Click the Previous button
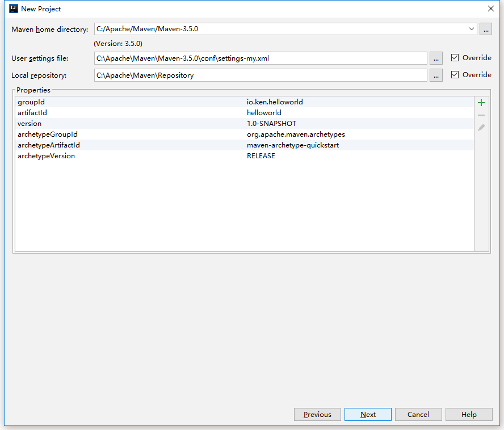Image resolution: width=504 pixels, height=430 pixels. [317, 414]
